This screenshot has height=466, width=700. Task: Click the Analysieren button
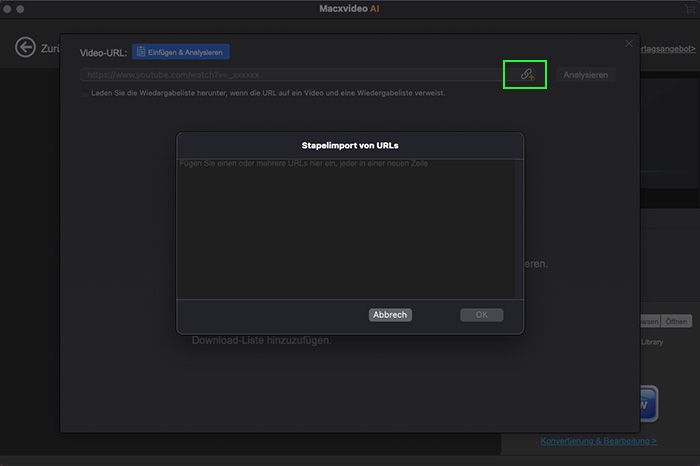pos(585,75)
